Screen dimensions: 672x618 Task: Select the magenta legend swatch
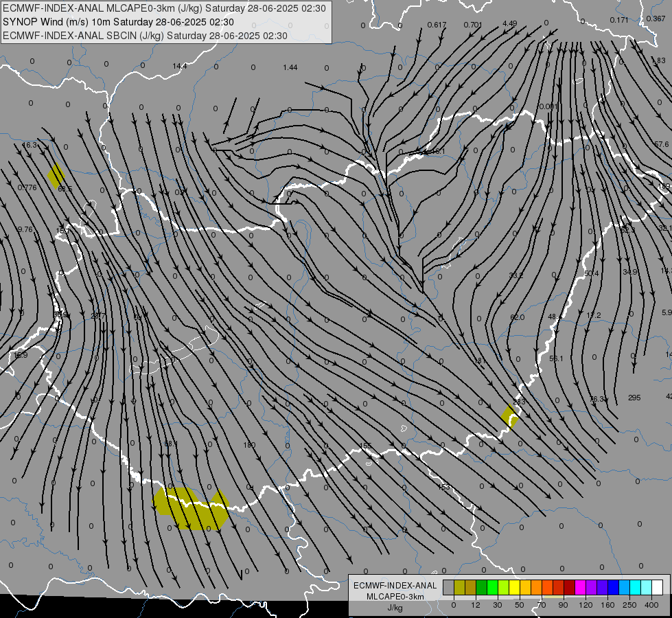pyautogui.click(x=580, y=588)
